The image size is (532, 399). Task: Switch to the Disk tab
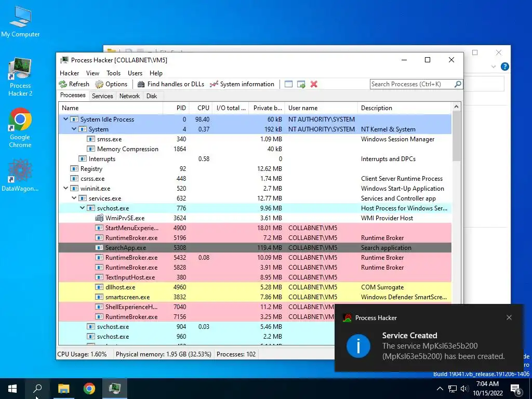pos(152,96)
